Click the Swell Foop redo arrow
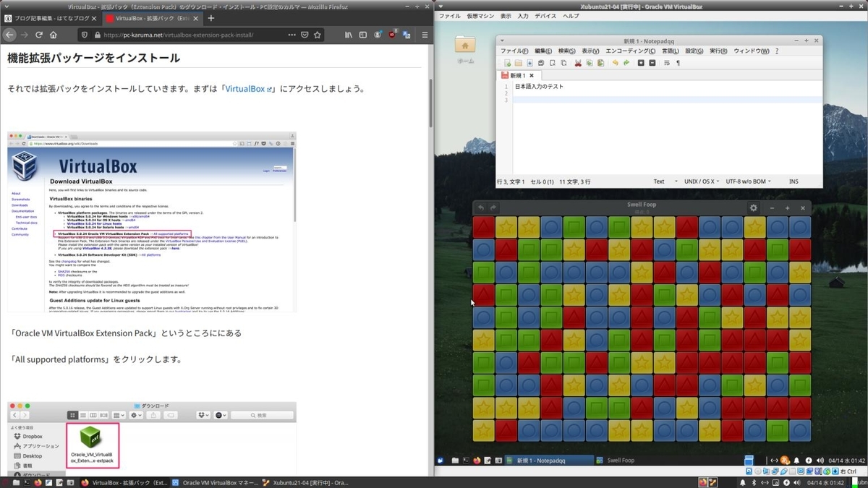This screenshot has width=868, height=488. coord(493,207)
